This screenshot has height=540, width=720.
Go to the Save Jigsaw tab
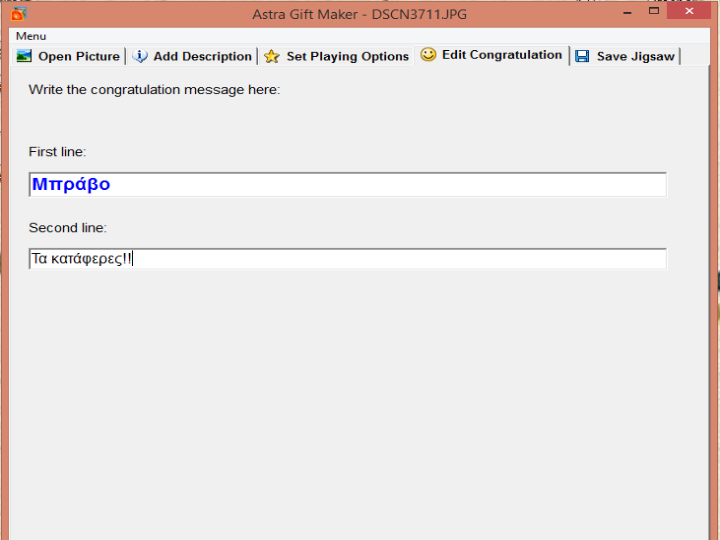625,56
